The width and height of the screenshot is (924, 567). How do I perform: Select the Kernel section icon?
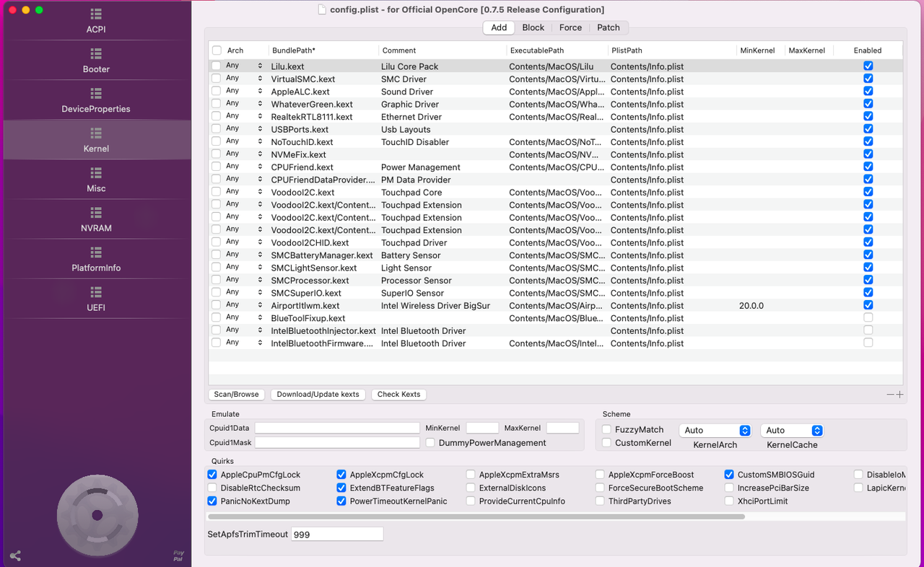coord(96,133)
